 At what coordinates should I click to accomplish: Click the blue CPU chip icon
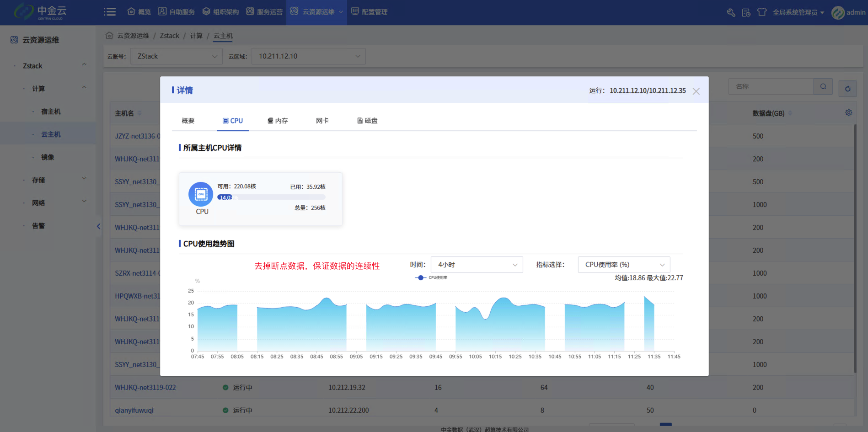[x=201, y=194]
